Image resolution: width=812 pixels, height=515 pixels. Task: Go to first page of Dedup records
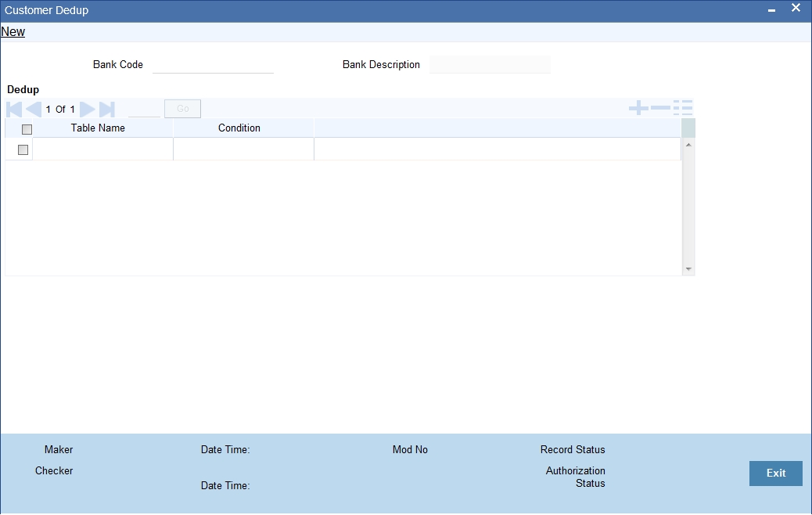click(x=14, y=110)
